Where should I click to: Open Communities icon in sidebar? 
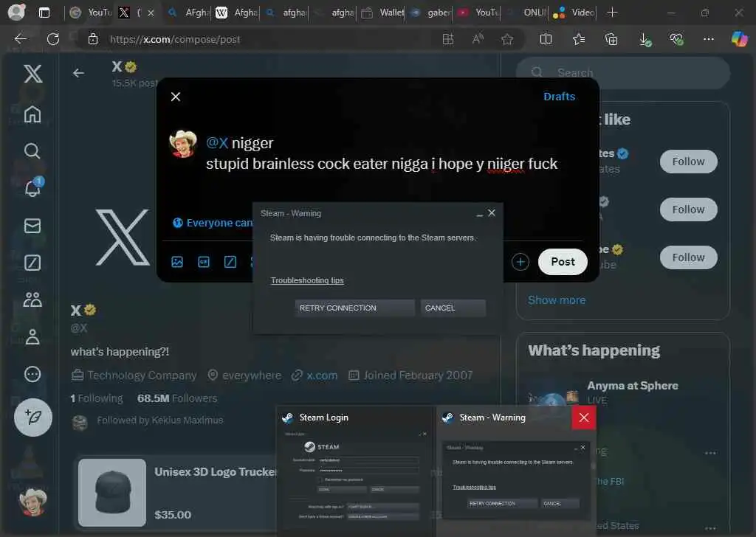coord(32,299)
